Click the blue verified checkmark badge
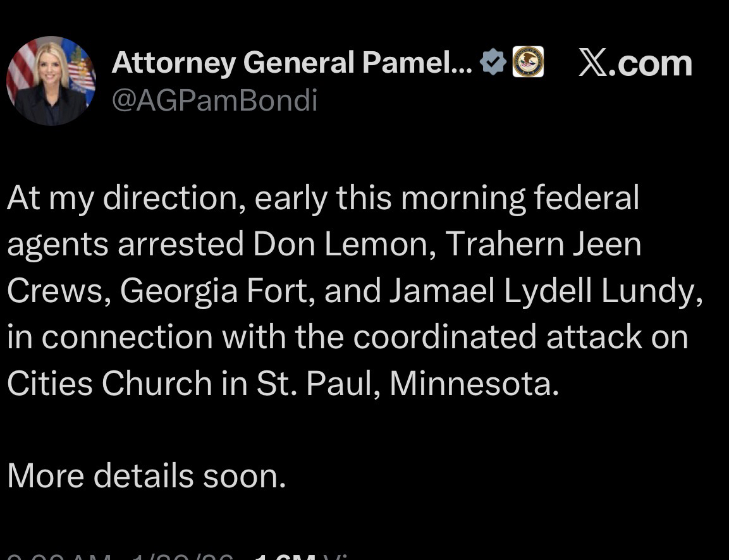The image size is (729, 560). (x=493, y=63)
